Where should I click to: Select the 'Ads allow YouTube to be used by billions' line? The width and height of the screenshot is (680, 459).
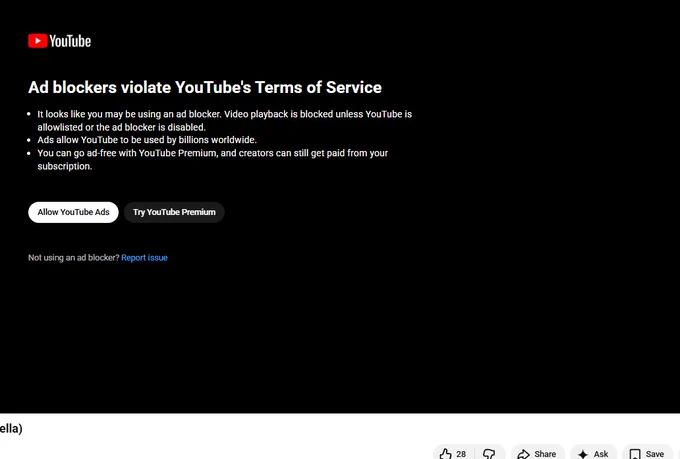[x=147, y=140]
